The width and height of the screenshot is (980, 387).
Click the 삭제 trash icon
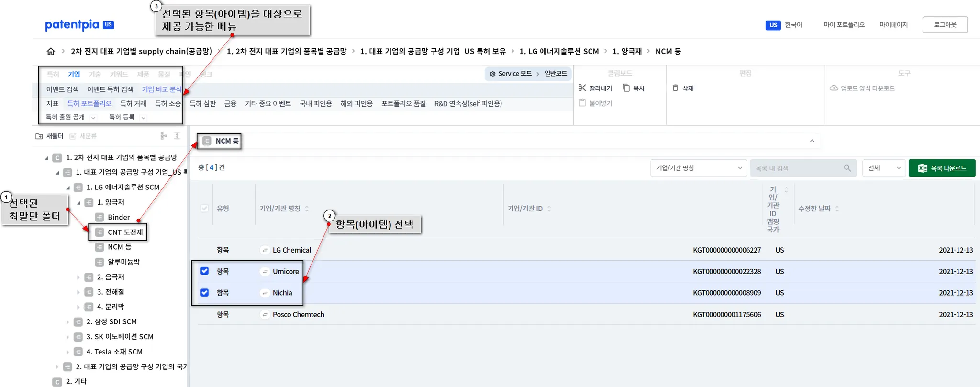(675, 88)
